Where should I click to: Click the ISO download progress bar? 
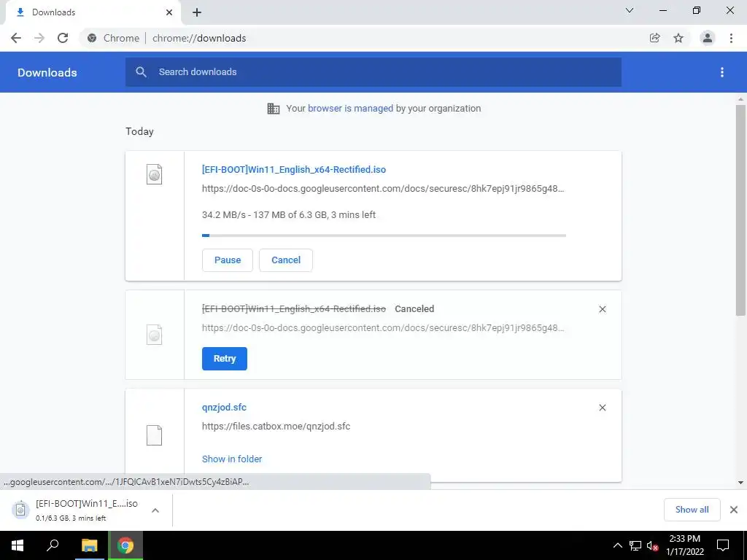point(384,236)
